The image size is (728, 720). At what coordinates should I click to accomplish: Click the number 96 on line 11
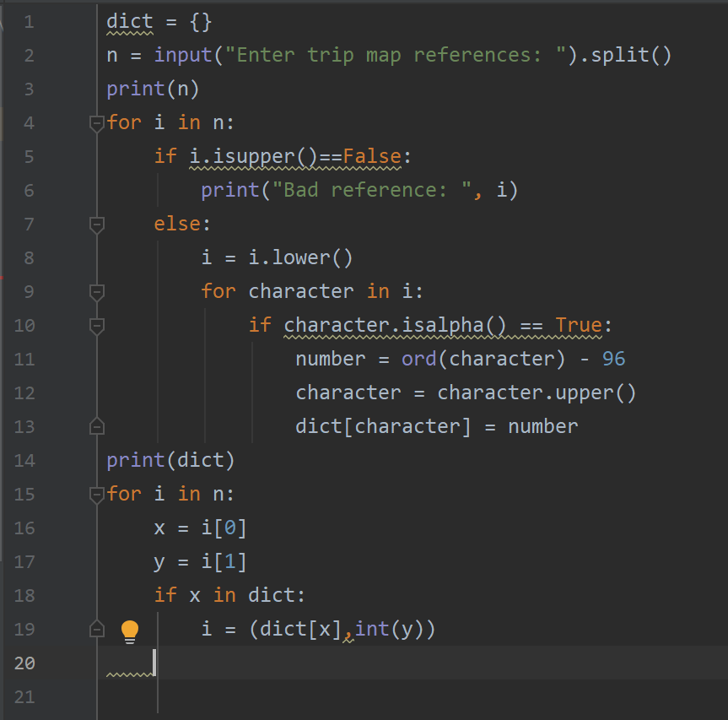coord(614,359)
